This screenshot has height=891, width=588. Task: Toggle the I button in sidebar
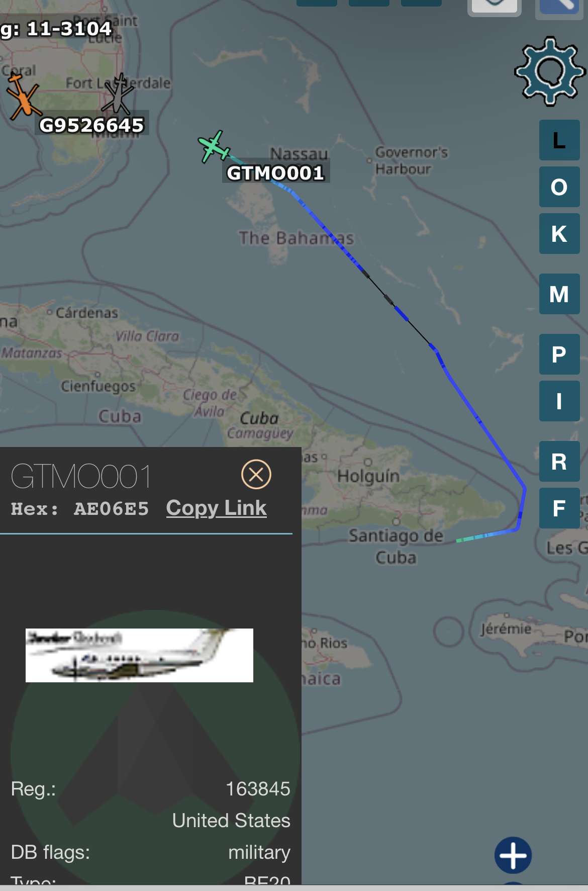(559, 401)
